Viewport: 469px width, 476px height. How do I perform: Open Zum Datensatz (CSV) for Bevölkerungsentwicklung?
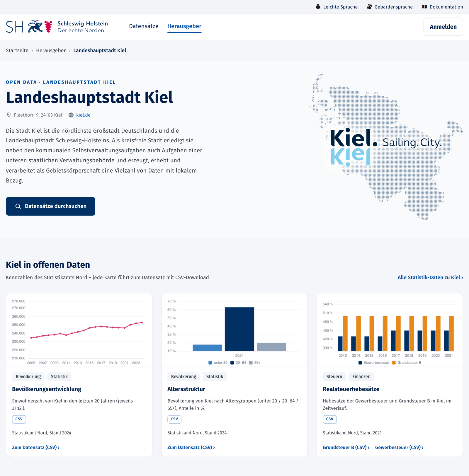coord(36,447)
